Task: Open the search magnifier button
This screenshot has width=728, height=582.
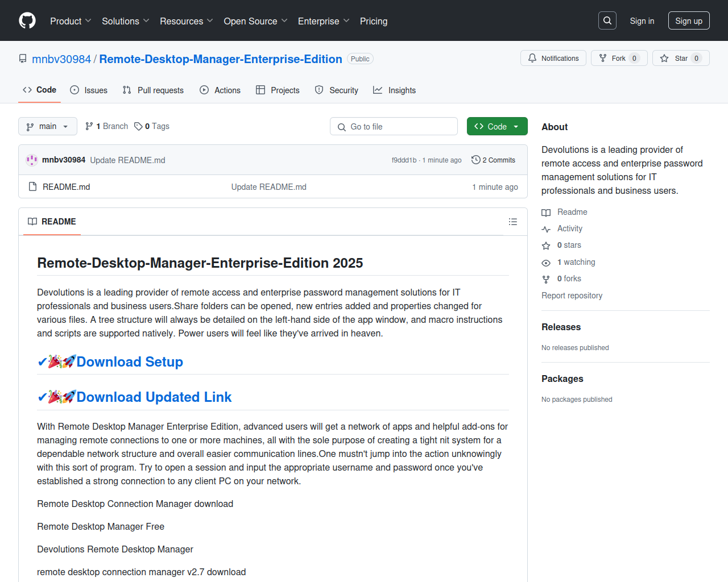Action: click(x=607, y=20)
